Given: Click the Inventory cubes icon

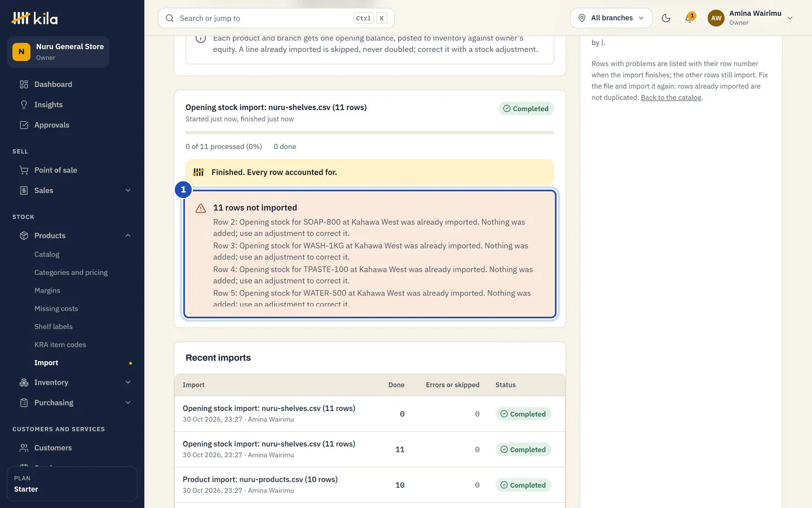Looking at the screenshot, I should (24, 382).
